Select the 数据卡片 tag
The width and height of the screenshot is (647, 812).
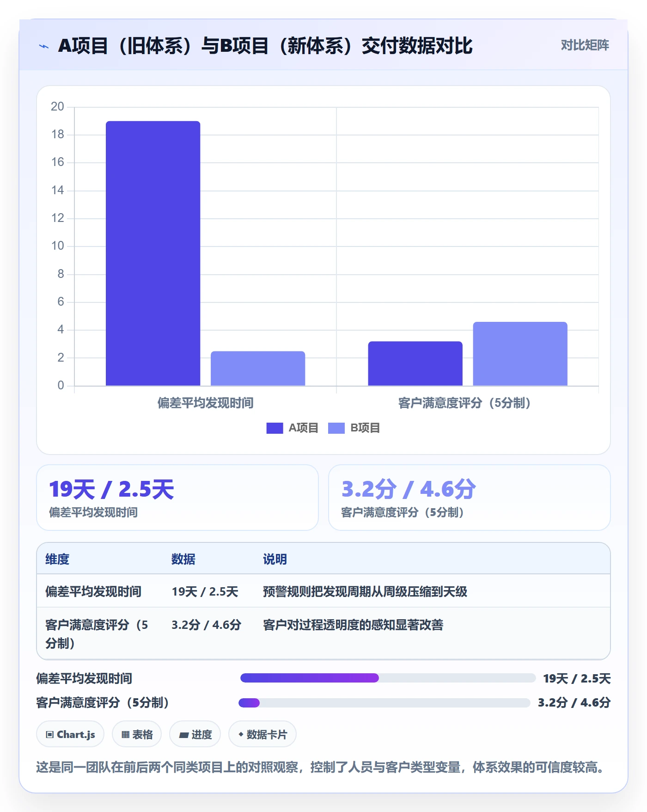[x=262, y=734]
